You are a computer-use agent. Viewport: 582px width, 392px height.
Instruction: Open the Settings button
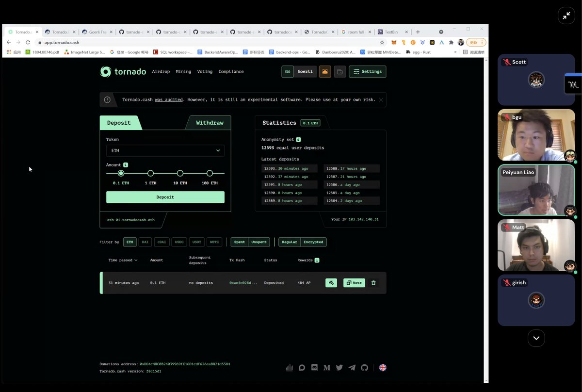pos(367,71)
